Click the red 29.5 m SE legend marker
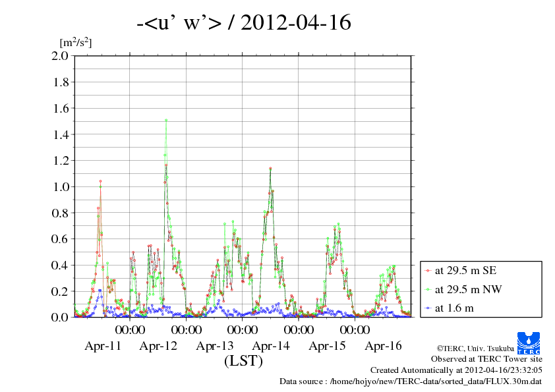Image resolution: width=555 pixels, height=392 pixels. click(x=428, y=271)
